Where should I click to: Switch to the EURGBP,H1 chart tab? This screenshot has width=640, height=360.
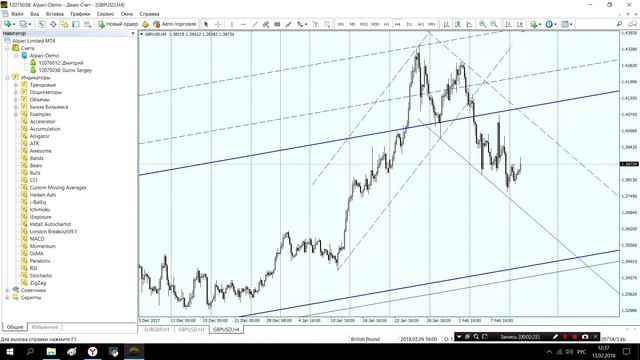[157, 329]
